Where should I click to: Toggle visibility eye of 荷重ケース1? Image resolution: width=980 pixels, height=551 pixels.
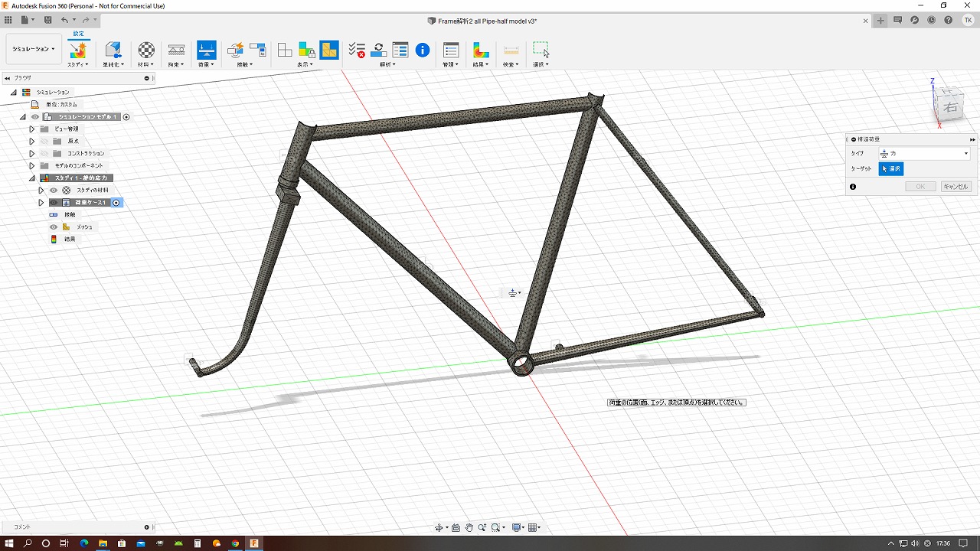click(x=54, y=203)
